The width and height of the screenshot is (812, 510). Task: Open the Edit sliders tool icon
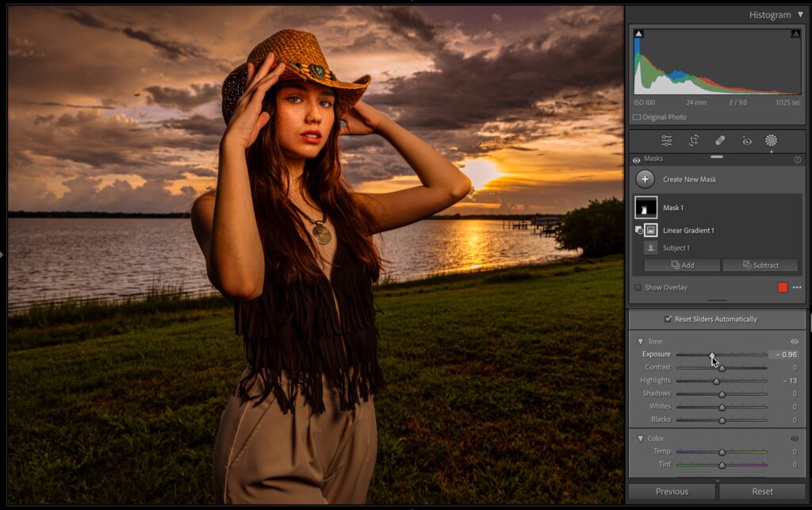(x=666, y=140)
